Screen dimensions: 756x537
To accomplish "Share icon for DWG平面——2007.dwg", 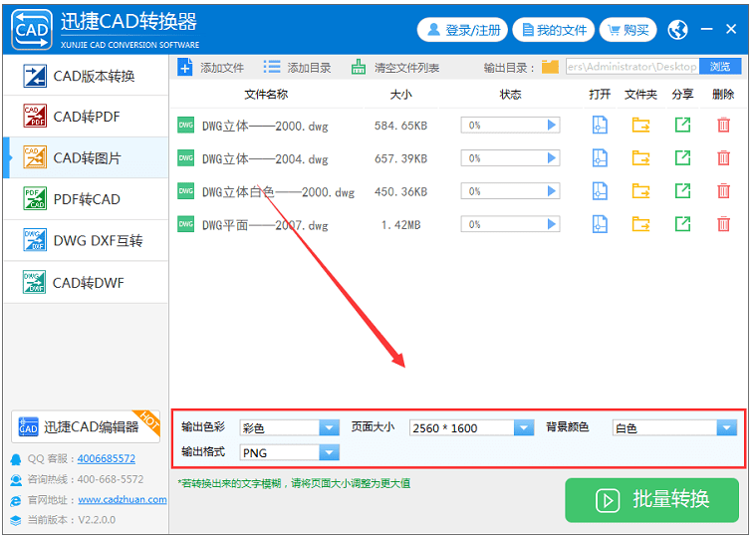I will [x=682, y=224].
